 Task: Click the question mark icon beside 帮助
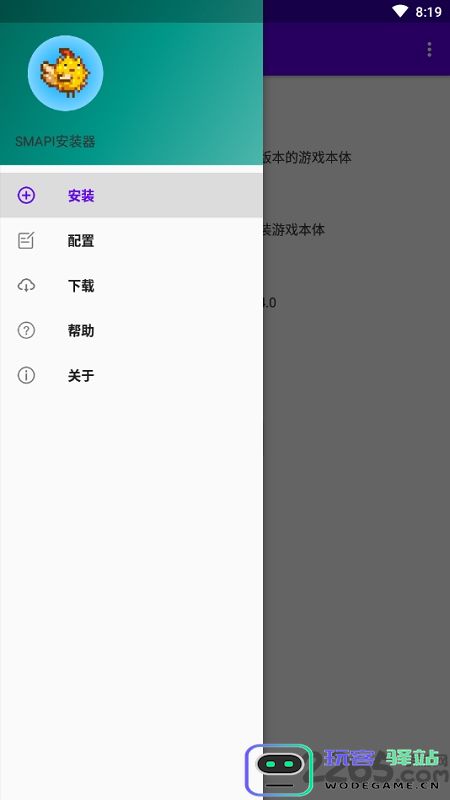pos(26,331)
